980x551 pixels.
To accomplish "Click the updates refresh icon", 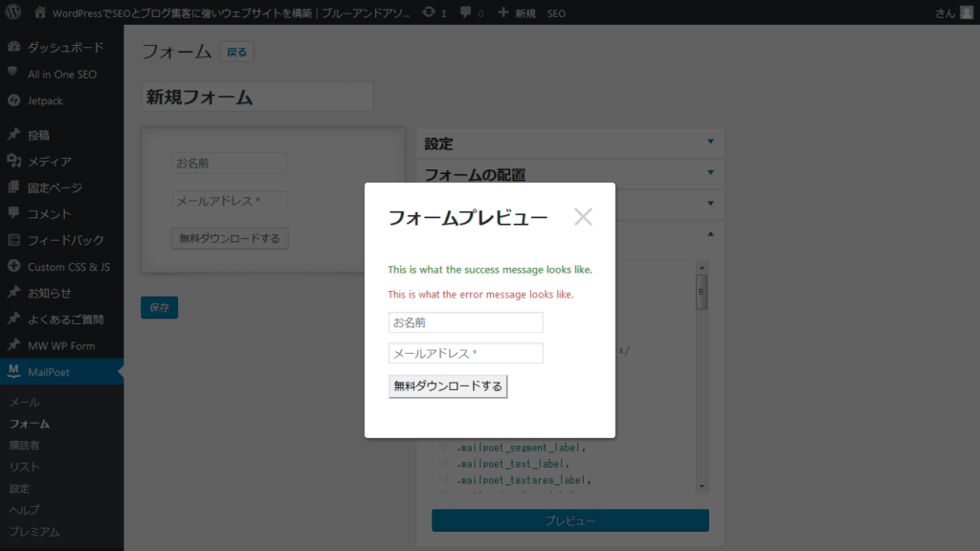I will (x=429, y=11).
